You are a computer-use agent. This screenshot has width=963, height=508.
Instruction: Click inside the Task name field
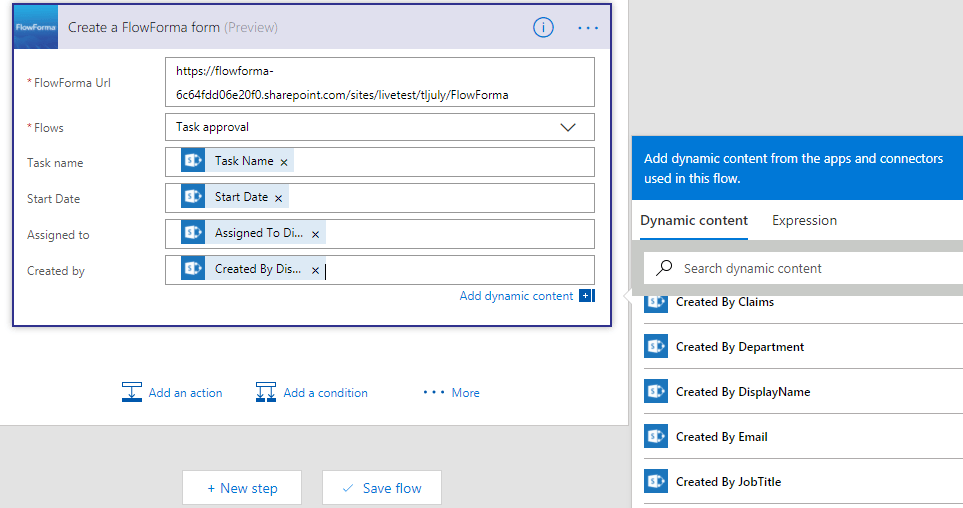point(380,162)
